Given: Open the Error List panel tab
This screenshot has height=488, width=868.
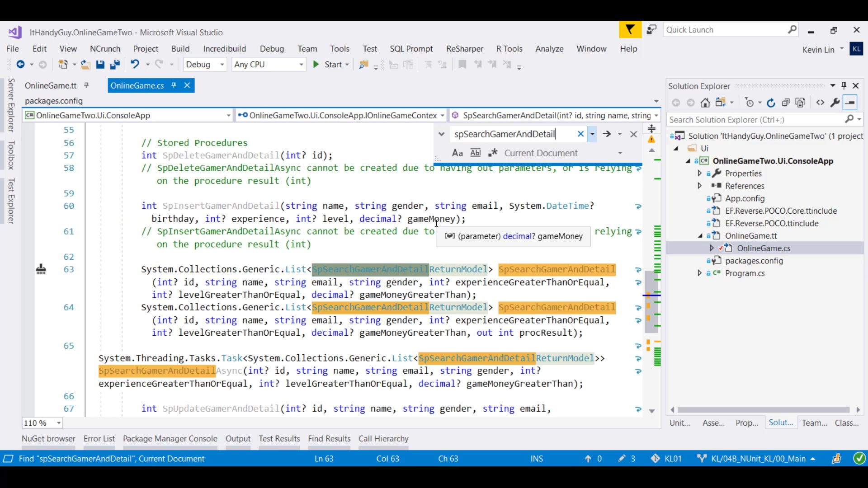Looking at the screenshot, I should coord(99,439).
